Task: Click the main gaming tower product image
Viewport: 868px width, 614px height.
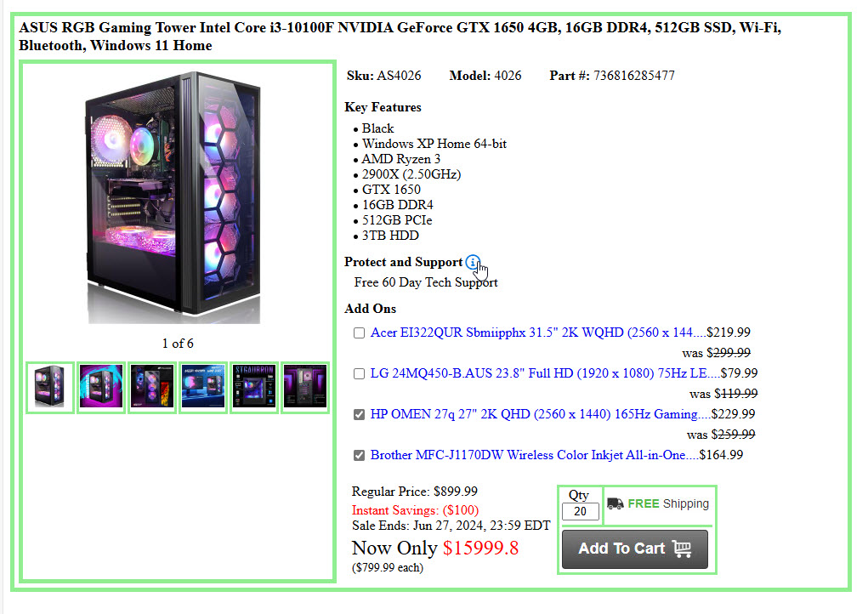Action: pos(173,197)
